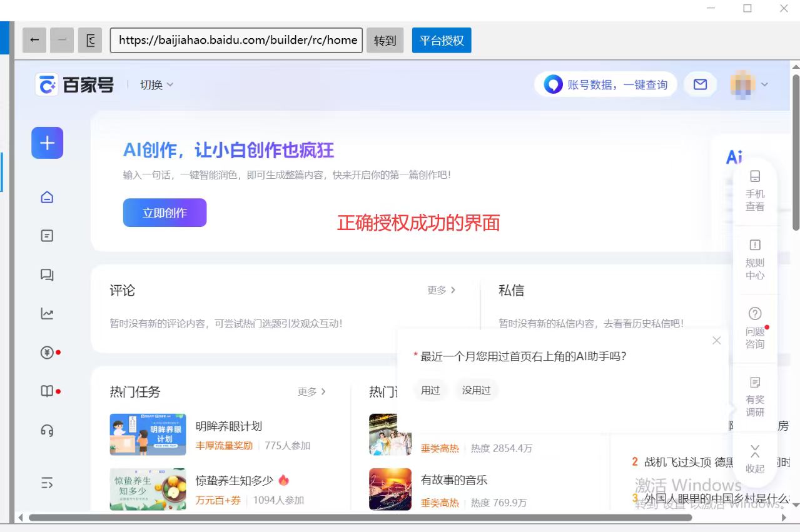Expand the 切换 account dropdown

pyautogui.click(x=156, y=85)
